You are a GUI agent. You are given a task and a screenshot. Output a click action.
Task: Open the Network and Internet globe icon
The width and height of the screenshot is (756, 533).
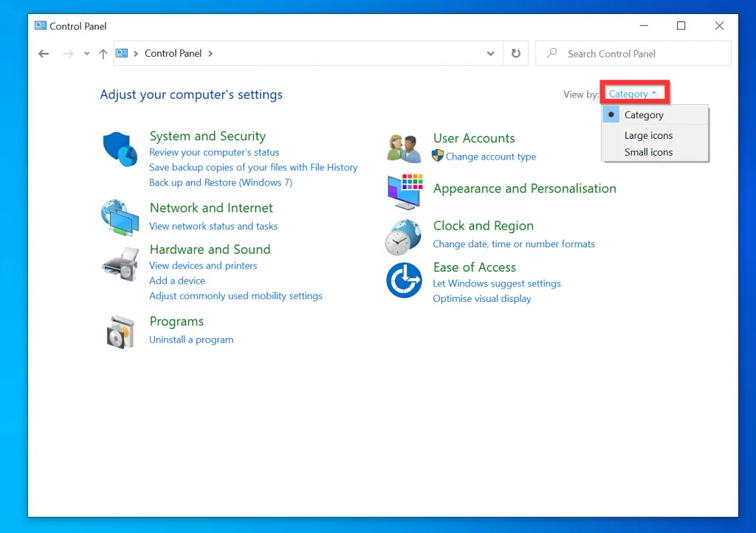(x=120, y=217)
